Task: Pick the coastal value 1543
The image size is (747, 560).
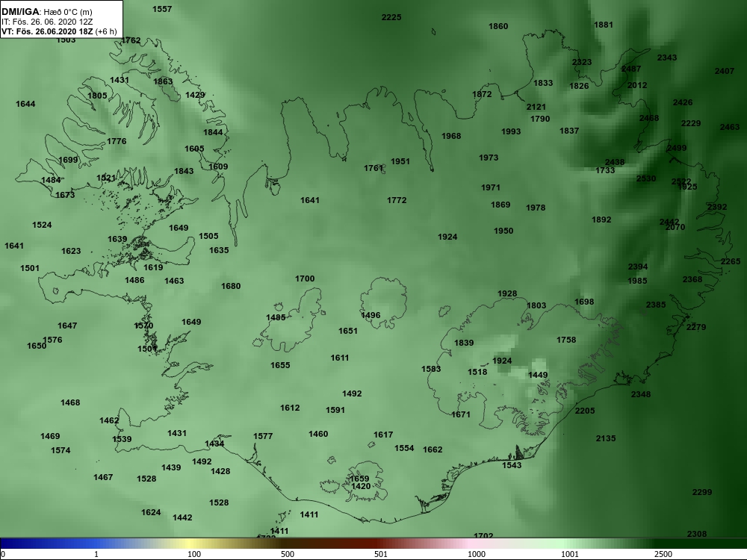Action: (512, 465)
